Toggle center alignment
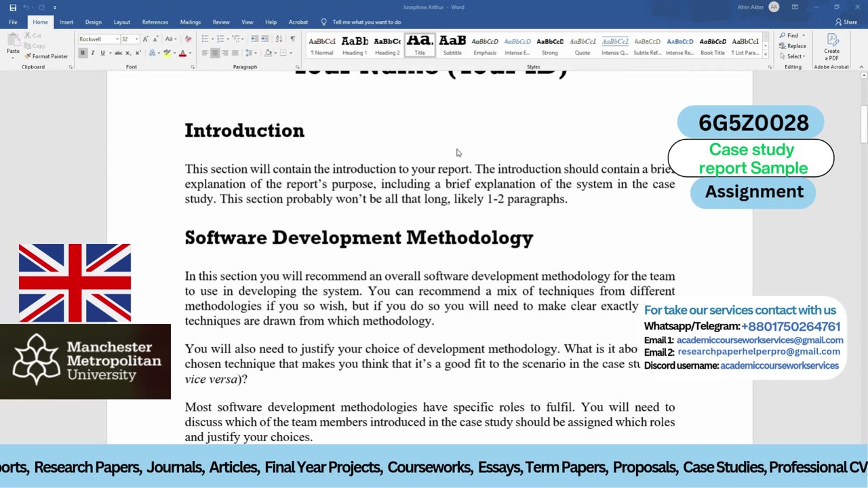The width and height of the screenshot is (868, 488). pyautogui.click(x=215, y=53)
